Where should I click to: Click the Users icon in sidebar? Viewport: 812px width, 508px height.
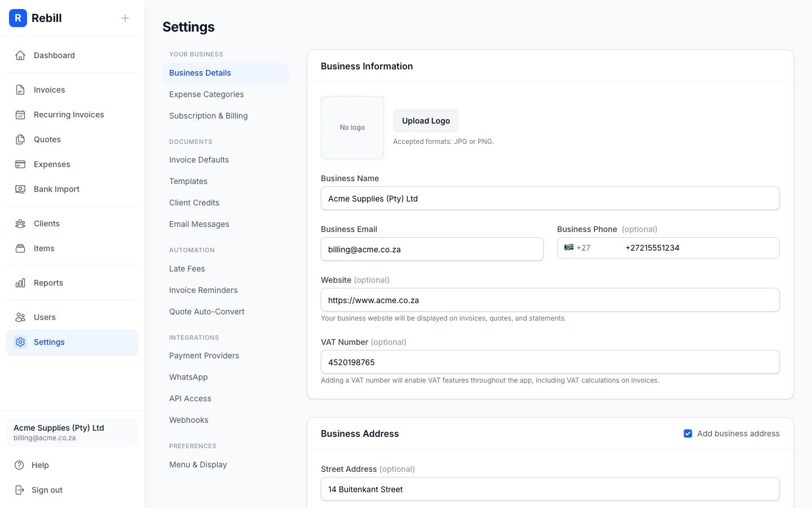click(x=20, y=317)
